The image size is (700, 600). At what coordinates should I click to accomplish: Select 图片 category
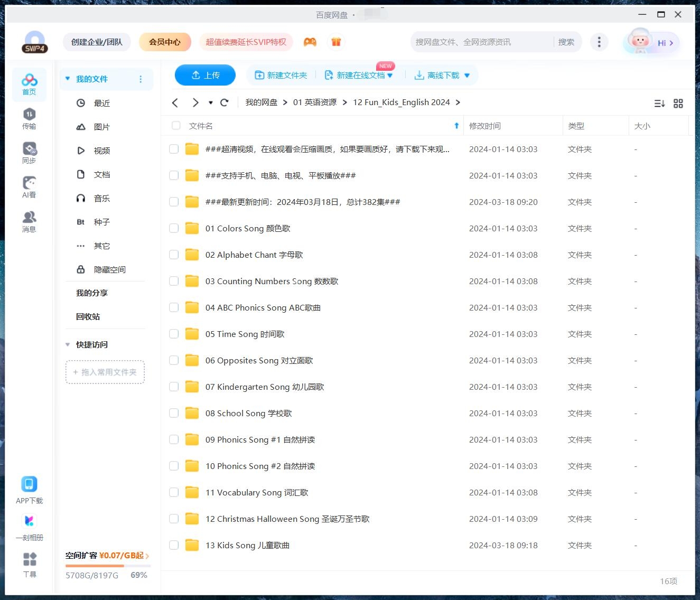pyautogui.click(x=102, y=127)
